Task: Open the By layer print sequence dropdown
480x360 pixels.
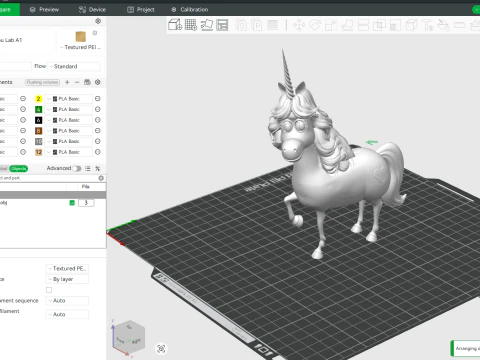Action: tap(67, 279)
